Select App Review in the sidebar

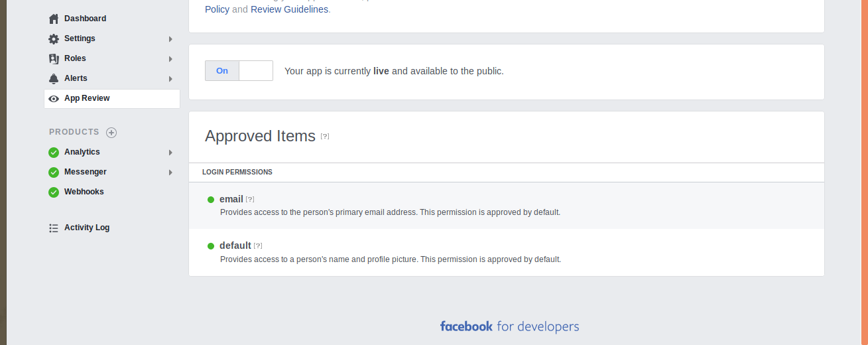(x=112, y=98)
